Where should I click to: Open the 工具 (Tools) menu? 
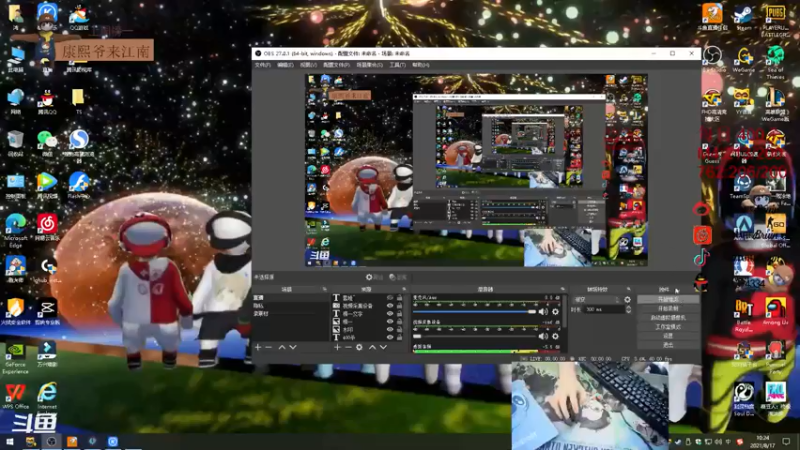[397, 65]
